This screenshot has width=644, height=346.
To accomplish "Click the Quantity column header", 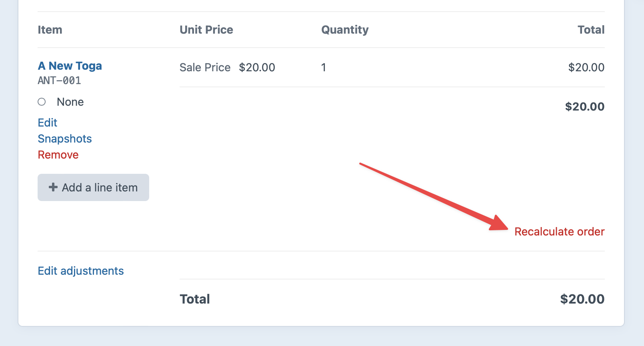I will pyautogui.click(x=345, y=30).
